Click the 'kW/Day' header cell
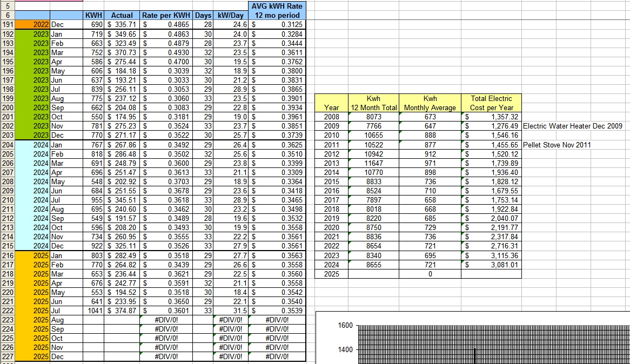630x364 pixels. pos(230,16)
